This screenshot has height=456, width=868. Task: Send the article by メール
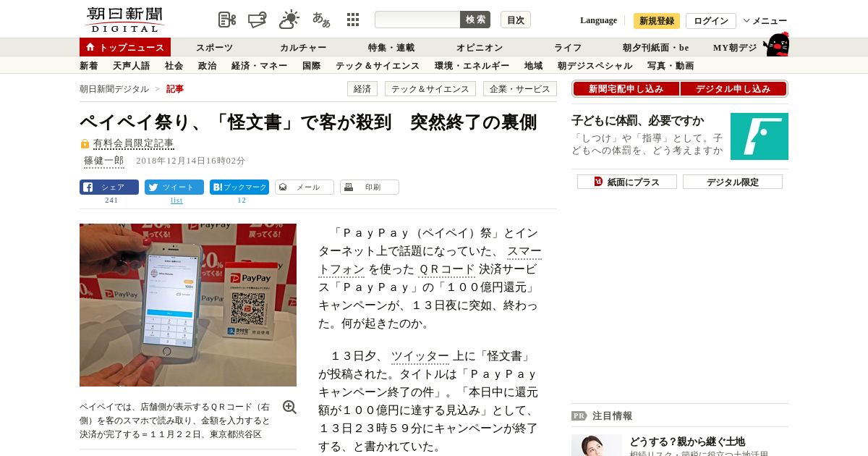tap(305, 187)
